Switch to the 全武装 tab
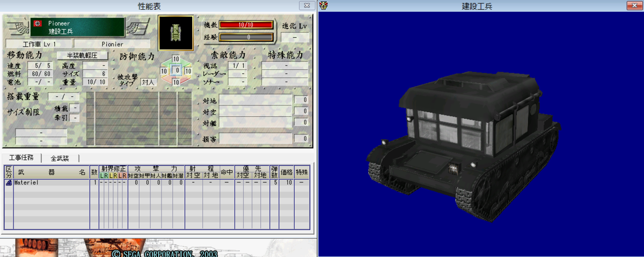Screen dimensions: 644x257 (60, 158)
